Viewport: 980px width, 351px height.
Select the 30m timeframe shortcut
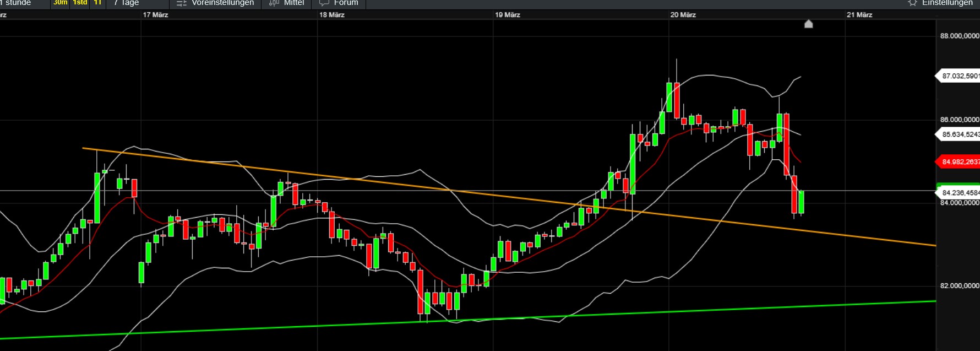tap(61, 3)
